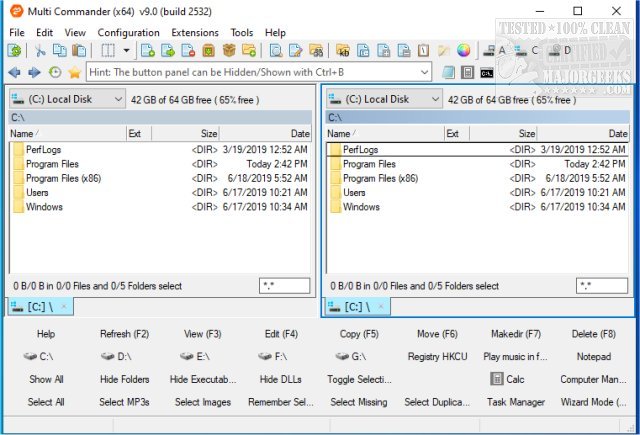The width and height of the screenshot is (640, 435).
Task: Click the right panel *.* filter field
Action: (602, 286)
